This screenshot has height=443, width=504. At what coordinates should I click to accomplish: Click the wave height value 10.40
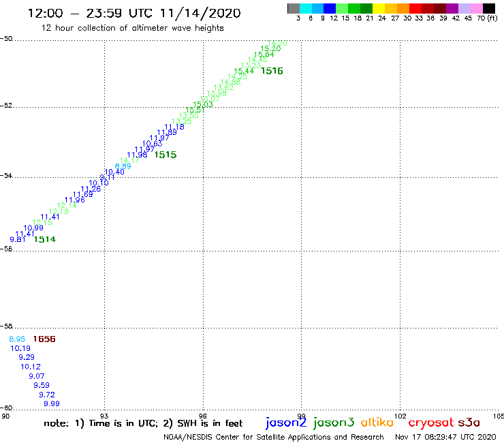click(114, 172)
